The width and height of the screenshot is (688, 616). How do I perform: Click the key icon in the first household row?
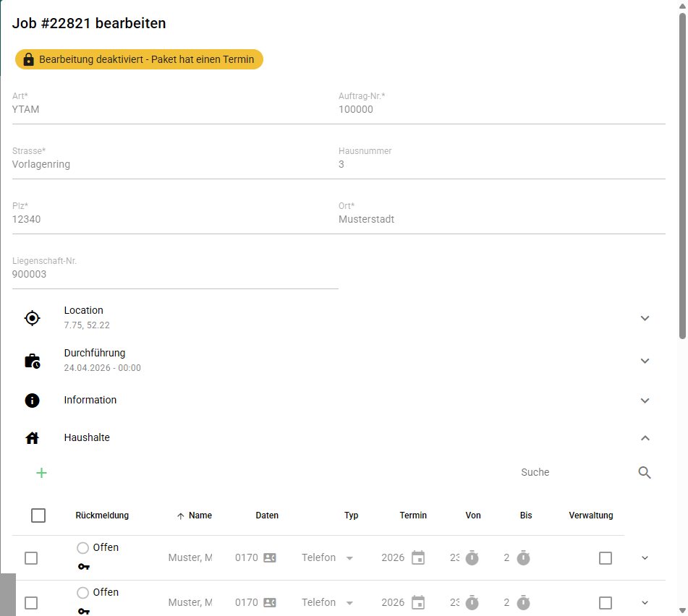click(x=84, y=566)
